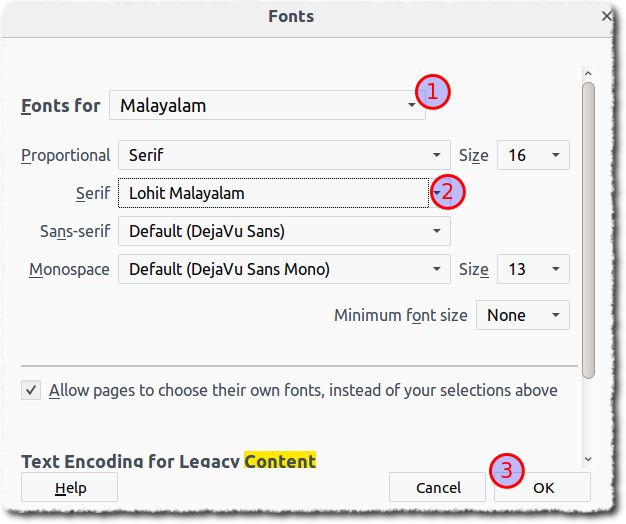Viewport: 626px width, 524px height.
Task: Open the Minimum font size dropdown
Action: point(522,315)
